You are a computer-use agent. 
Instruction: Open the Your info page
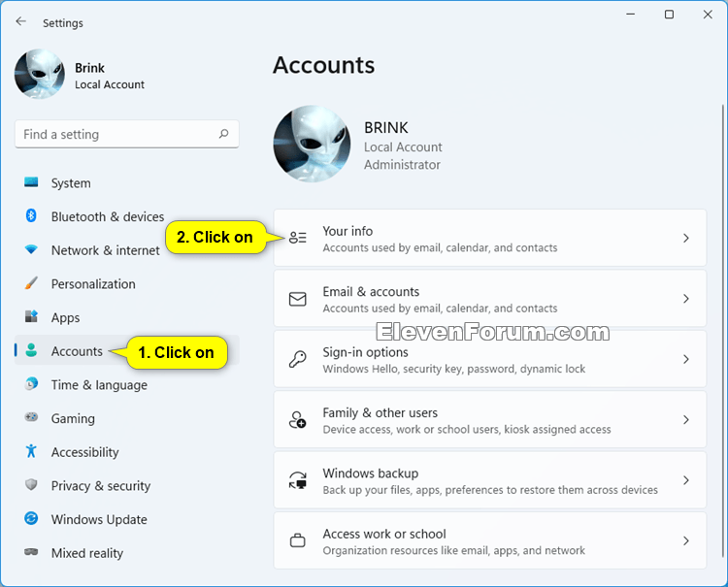point(490,238)
